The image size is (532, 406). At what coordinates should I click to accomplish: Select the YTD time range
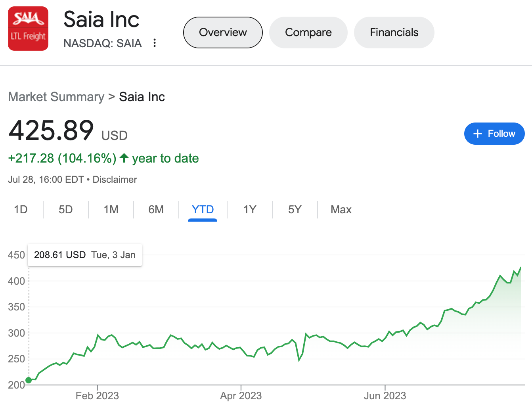(203, 209)
